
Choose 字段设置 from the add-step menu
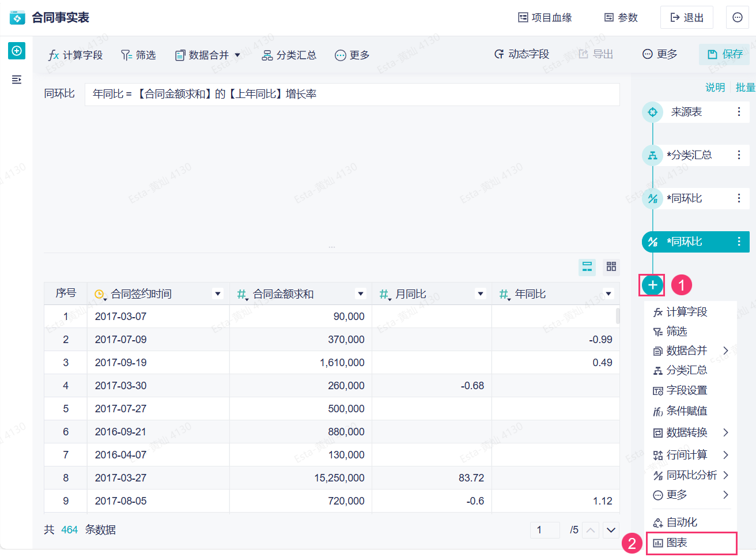coord(680,390)
